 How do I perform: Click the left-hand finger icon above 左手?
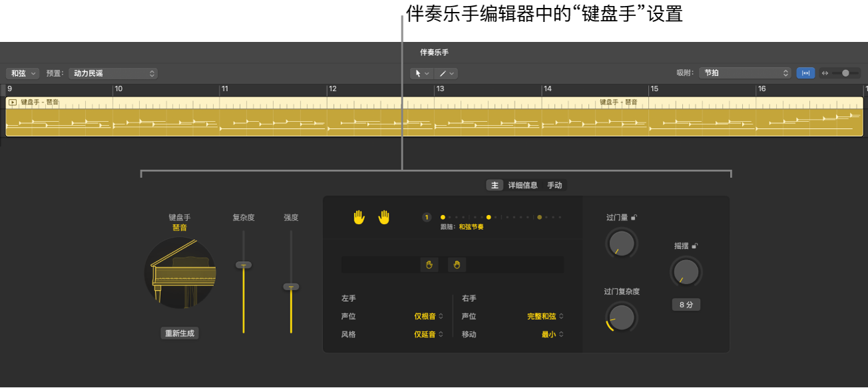(x=430, y=264)
